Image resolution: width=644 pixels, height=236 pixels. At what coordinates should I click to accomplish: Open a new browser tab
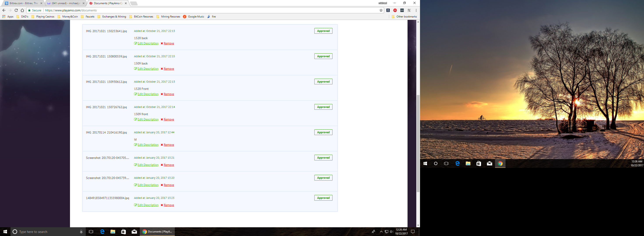[134, 3]
